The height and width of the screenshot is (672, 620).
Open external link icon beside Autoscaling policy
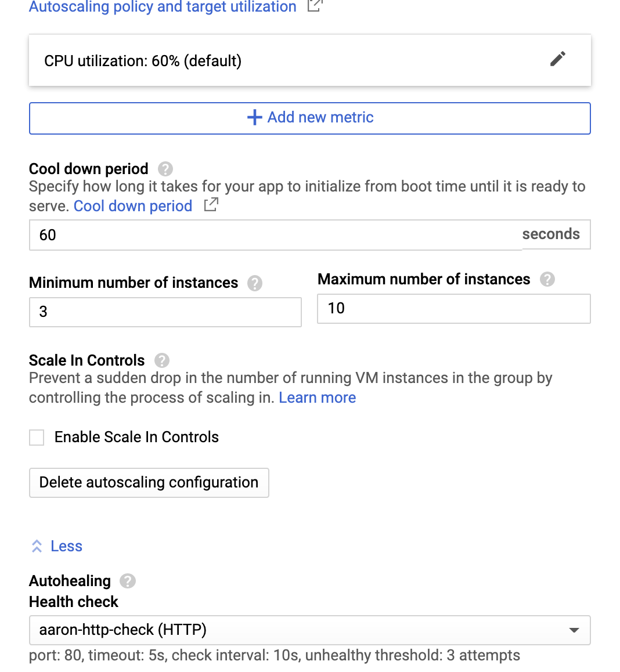(315, 5)
